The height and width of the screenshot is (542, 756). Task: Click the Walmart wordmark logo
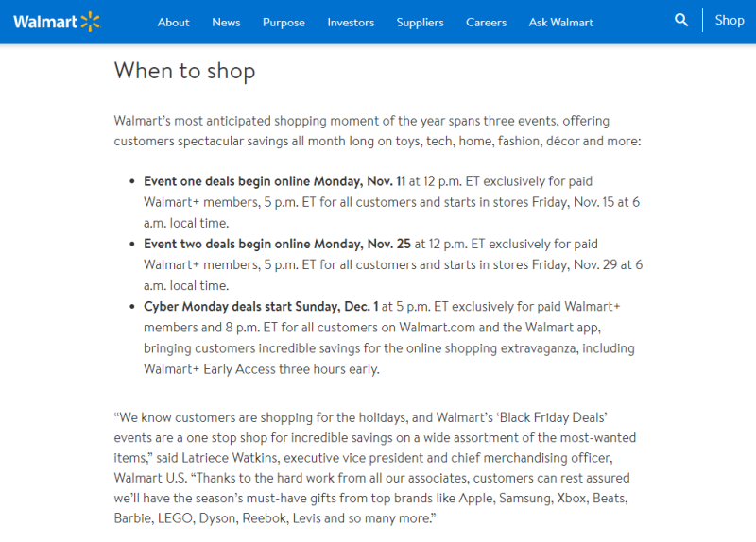click(44, 21)
